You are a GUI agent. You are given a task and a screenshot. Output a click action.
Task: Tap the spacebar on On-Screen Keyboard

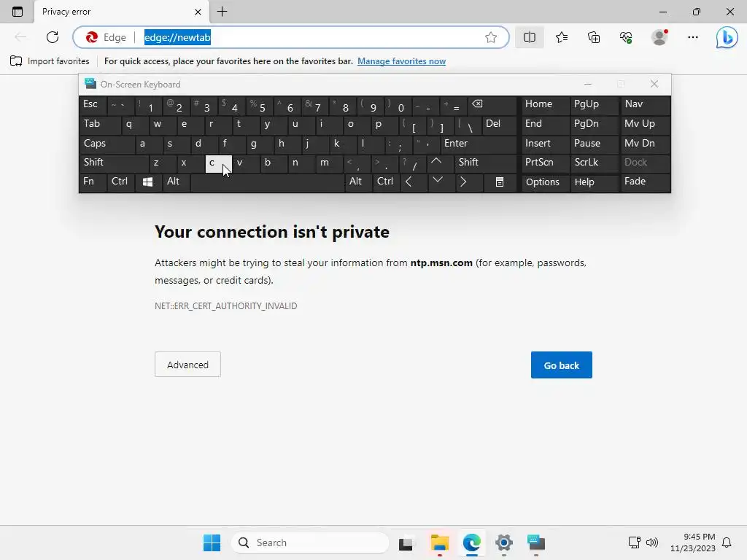pos(267,182)
